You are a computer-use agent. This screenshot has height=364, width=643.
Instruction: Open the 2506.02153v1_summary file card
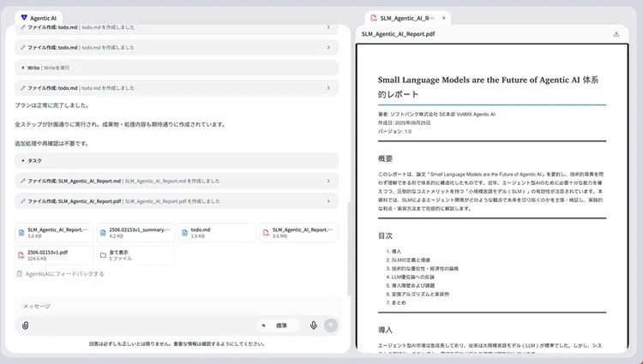click(135, 233)
